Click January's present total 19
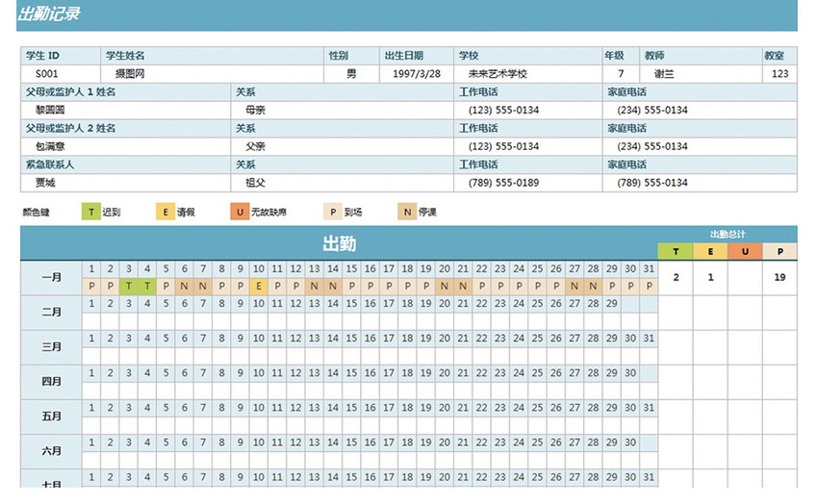The height and width of the screenshot is (504, 818). [x=780, y=277]
